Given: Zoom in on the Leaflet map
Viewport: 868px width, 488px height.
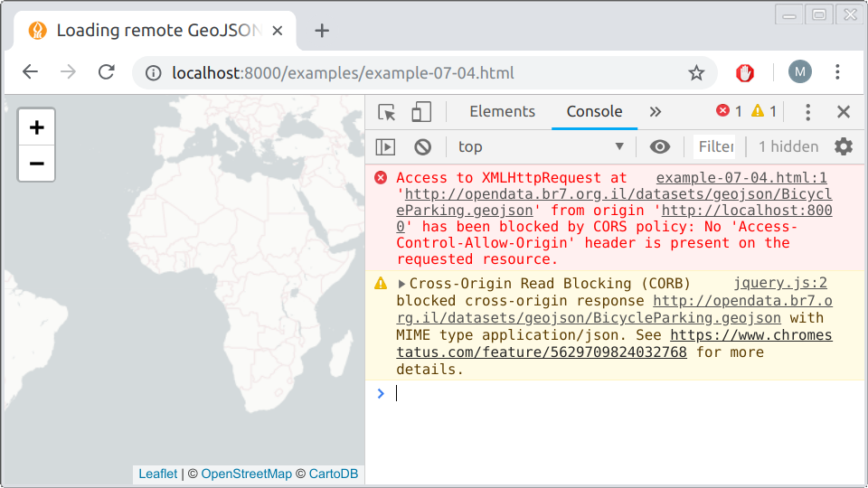Looking at the screenshot, I should [36, 127].
